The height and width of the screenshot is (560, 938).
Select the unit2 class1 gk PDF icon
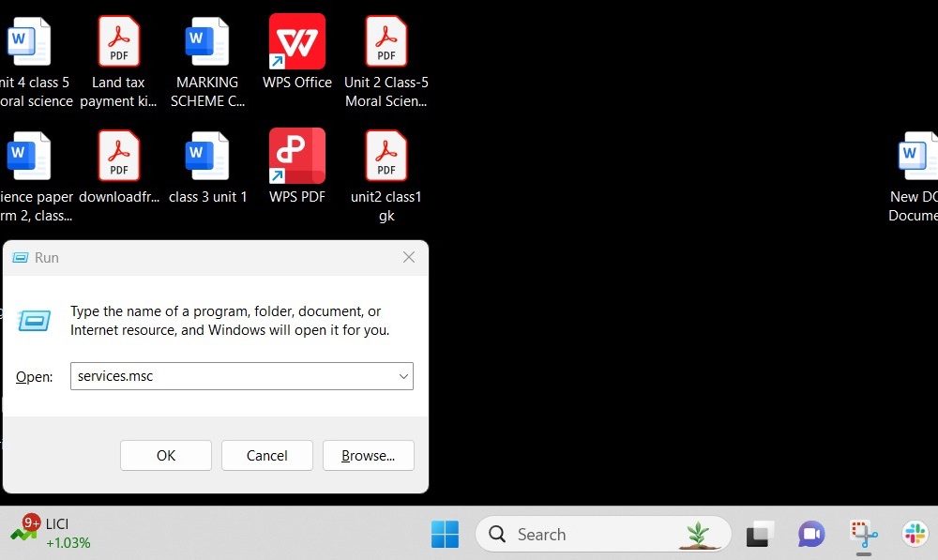coord(386,157)
